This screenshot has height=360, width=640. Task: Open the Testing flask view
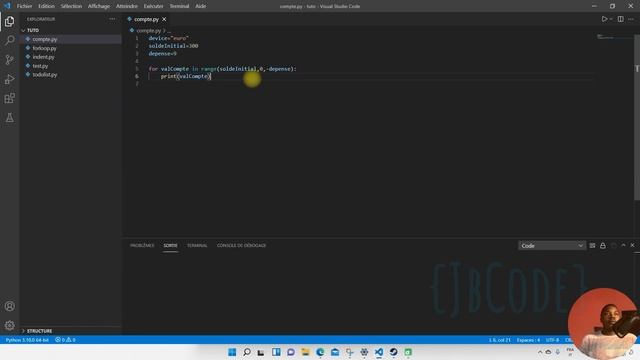pos(9,118)
